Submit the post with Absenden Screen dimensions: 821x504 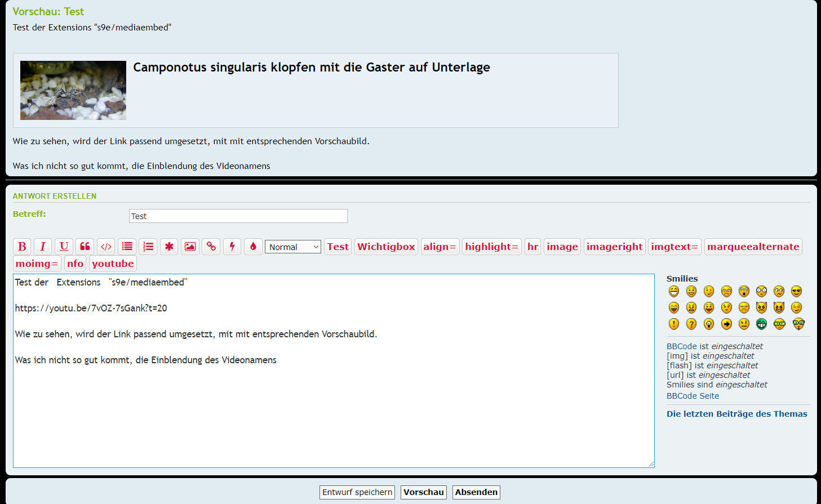coord(476,492)
